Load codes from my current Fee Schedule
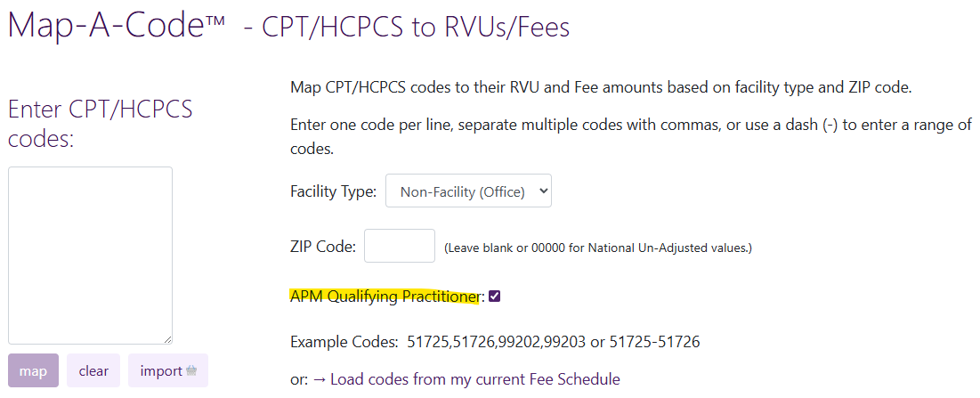 (474, 379)
